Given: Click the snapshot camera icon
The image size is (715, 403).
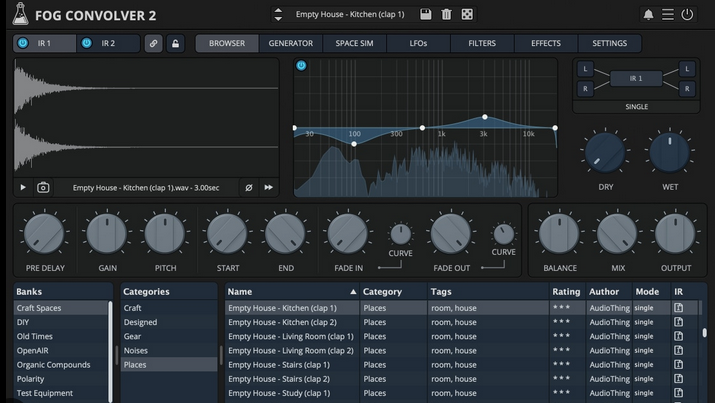Looking at the screenshot, I should point(43,187).
